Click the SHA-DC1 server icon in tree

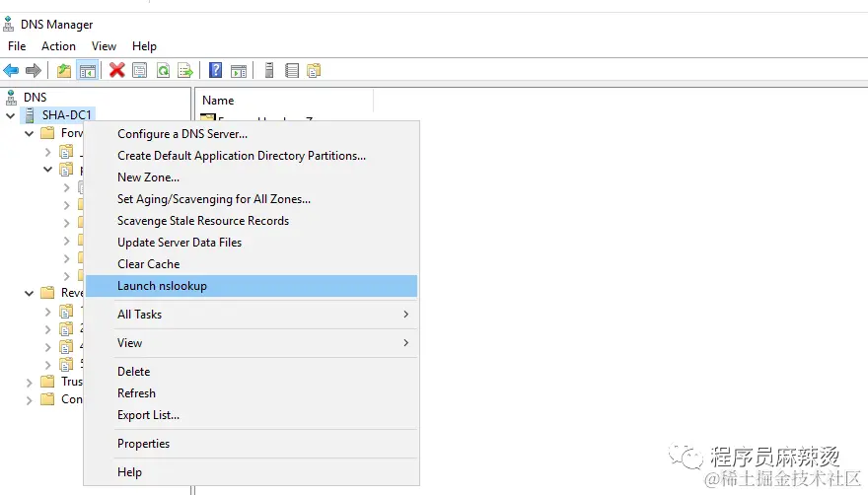click(30, 115)
